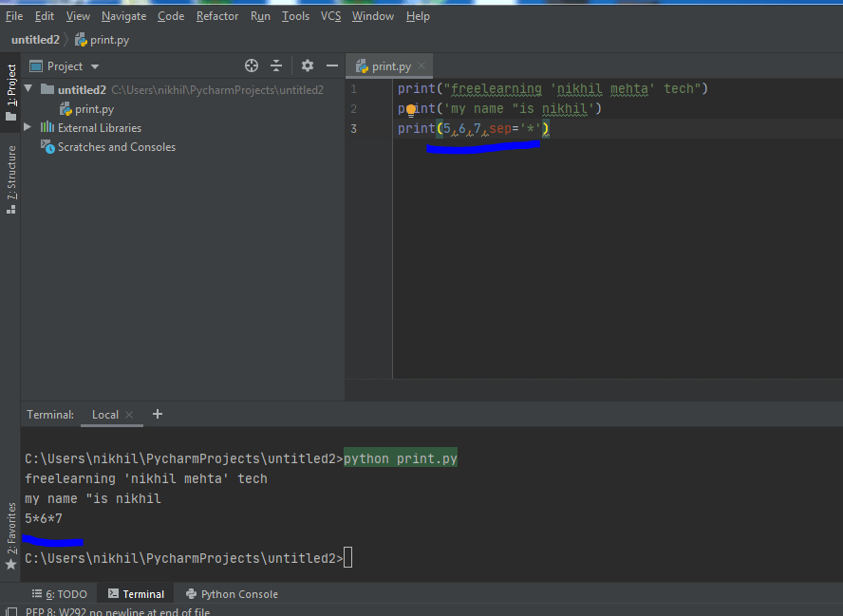This screenshot has height=616, width=843.
Task: Click the sep='*' argument on line 3
Action: click(515, 128)
